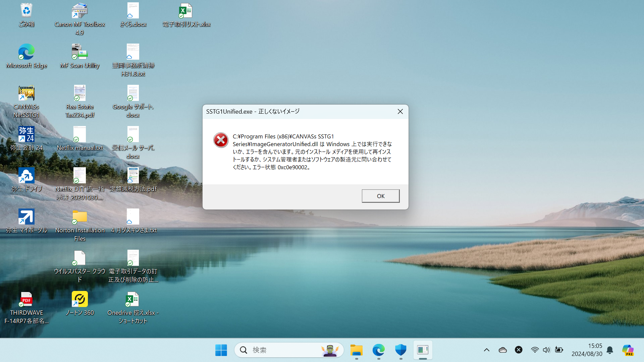Screen dimensions: 644x362
Task: Open the Windows Start menu
Action: (x=221, y=350)
